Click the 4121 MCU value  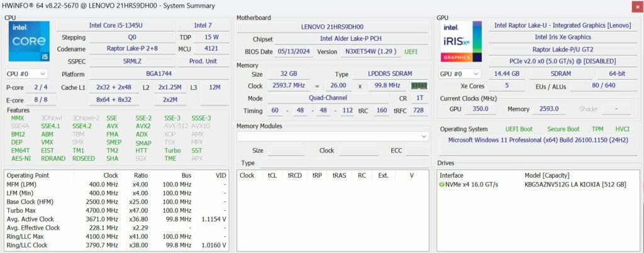coord(211,49)
